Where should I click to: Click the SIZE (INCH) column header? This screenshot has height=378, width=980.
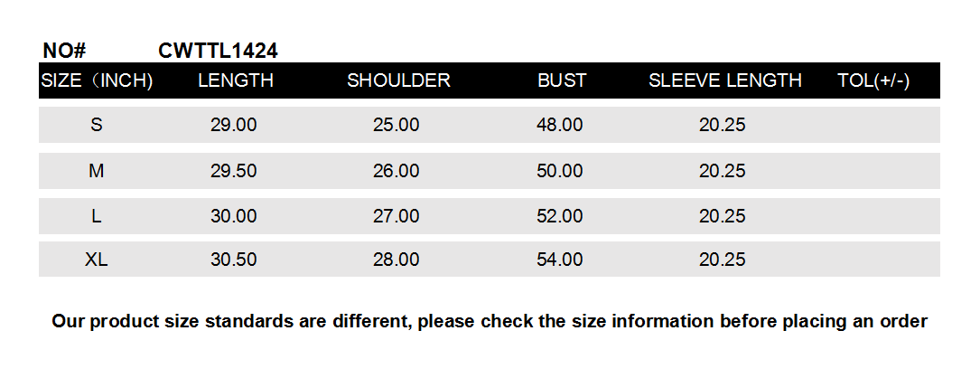pyautogui.click(x=97, y=80)
